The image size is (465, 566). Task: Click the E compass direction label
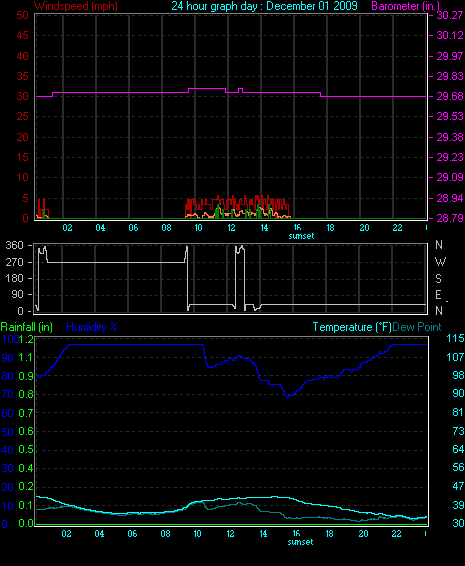(438, 295)
